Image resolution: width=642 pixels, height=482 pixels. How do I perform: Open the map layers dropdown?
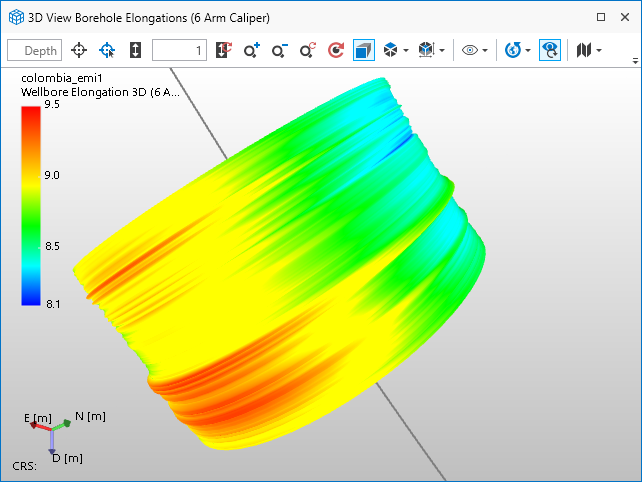coord(589,50)
